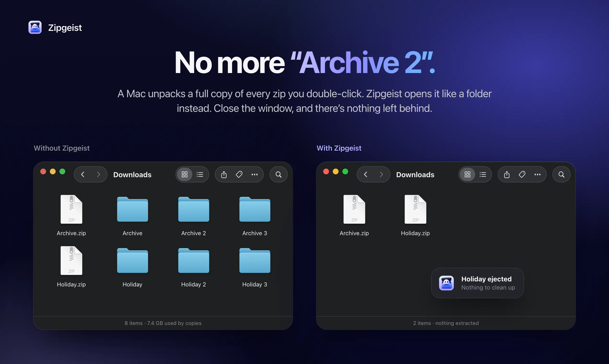Click the Zipgeist ghost logo icon
Viewport: 609px width, 364px height.
[x=35, y=27]
